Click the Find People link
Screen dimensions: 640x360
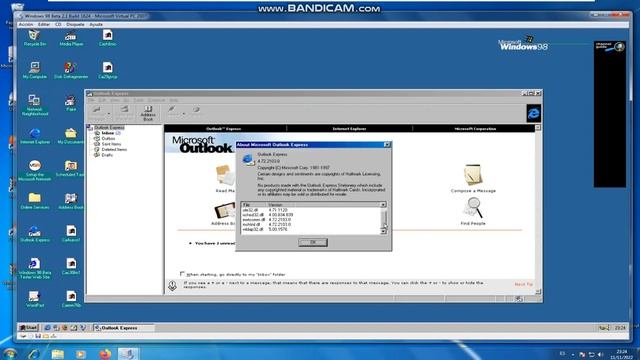(x=473, y=223)
